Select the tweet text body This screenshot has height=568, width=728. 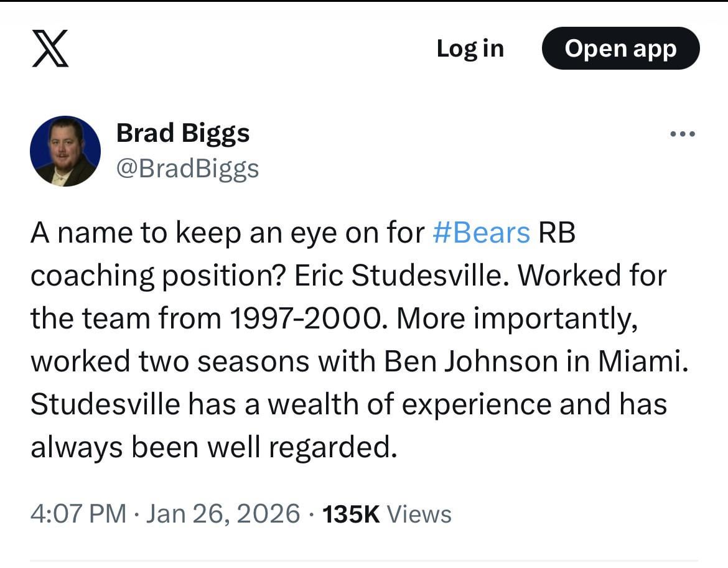coord(348,339)
